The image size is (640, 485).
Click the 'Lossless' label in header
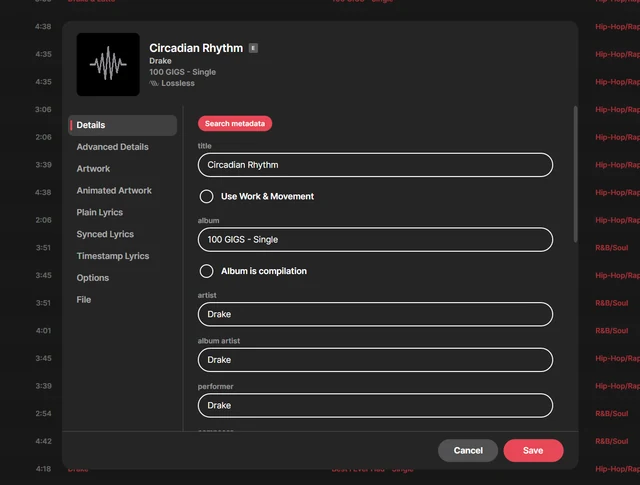(178, 83)
